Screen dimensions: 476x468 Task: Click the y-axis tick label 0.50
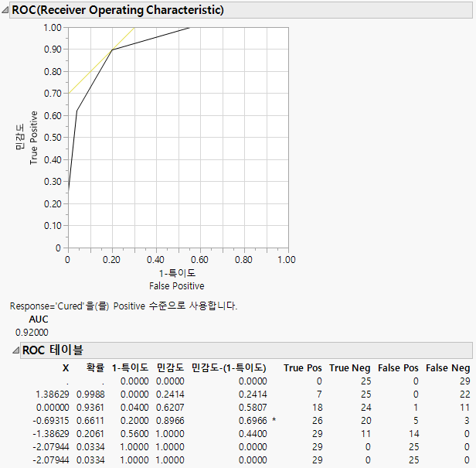53,138
